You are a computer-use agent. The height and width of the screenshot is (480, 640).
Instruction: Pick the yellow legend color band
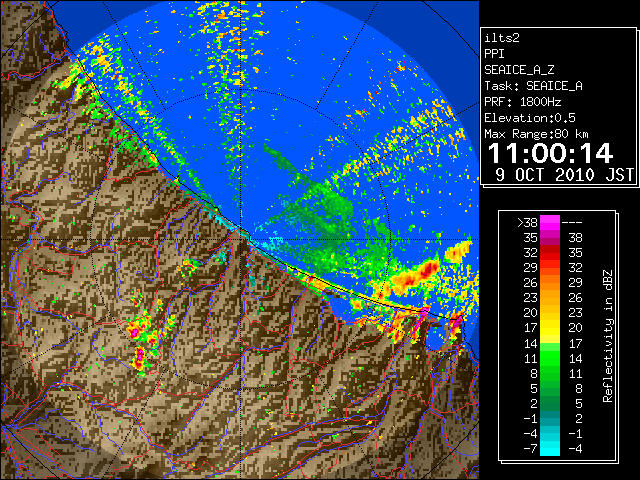click(550, 328)
